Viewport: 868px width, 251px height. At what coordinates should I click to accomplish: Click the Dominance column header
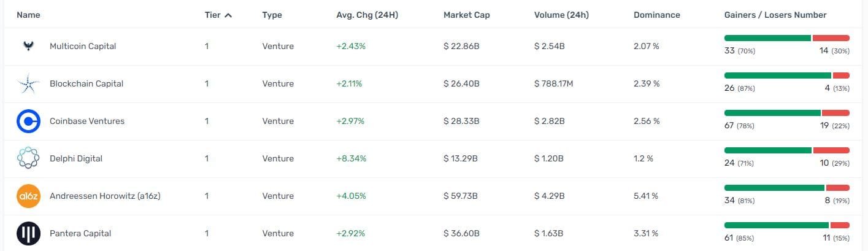pos(656,15)
